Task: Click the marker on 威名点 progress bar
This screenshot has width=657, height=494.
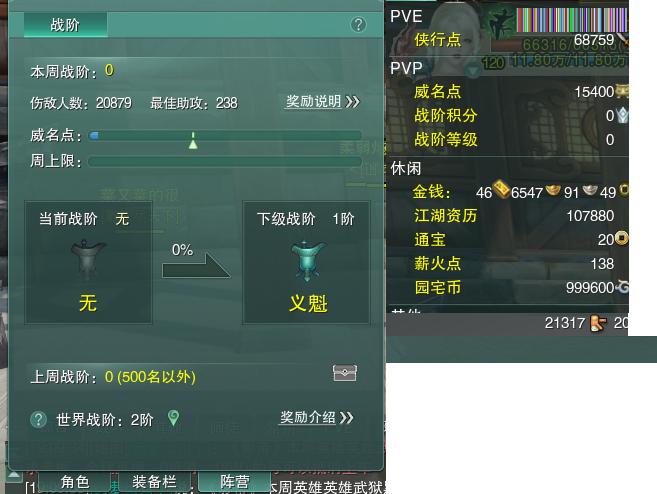Action: [x=193, y=140]
